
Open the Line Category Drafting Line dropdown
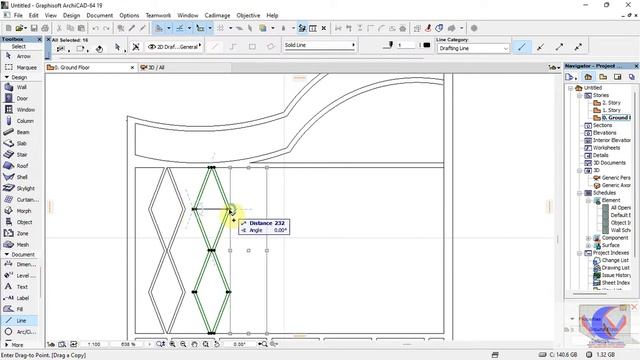[x=473, y=48]
